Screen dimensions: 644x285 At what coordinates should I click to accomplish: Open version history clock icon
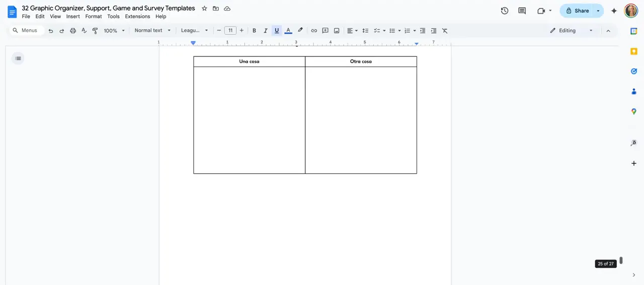[505, 11]
